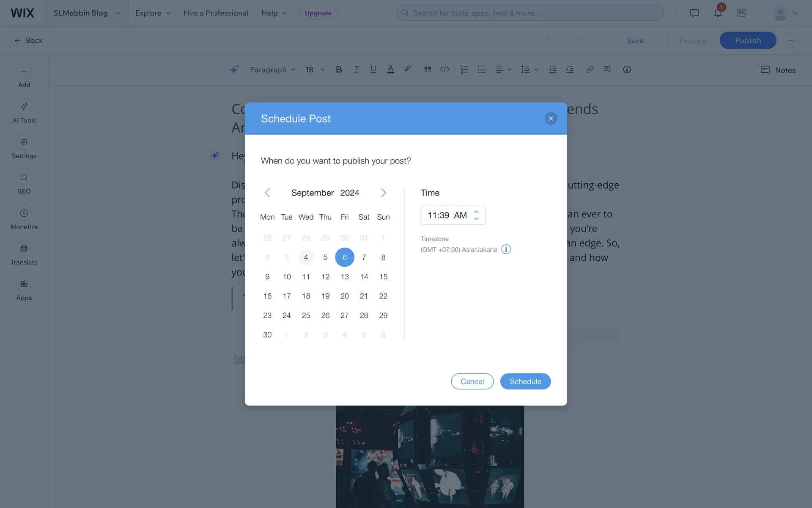Open the Explore menu
The width and height of the screenshot is (812, 508).
153,13
